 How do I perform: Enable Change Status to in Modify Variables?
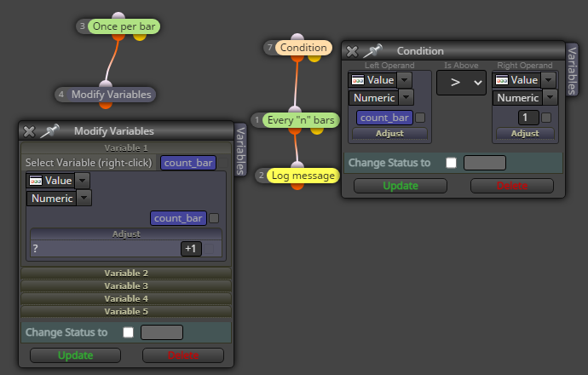[x=128, y=332]
